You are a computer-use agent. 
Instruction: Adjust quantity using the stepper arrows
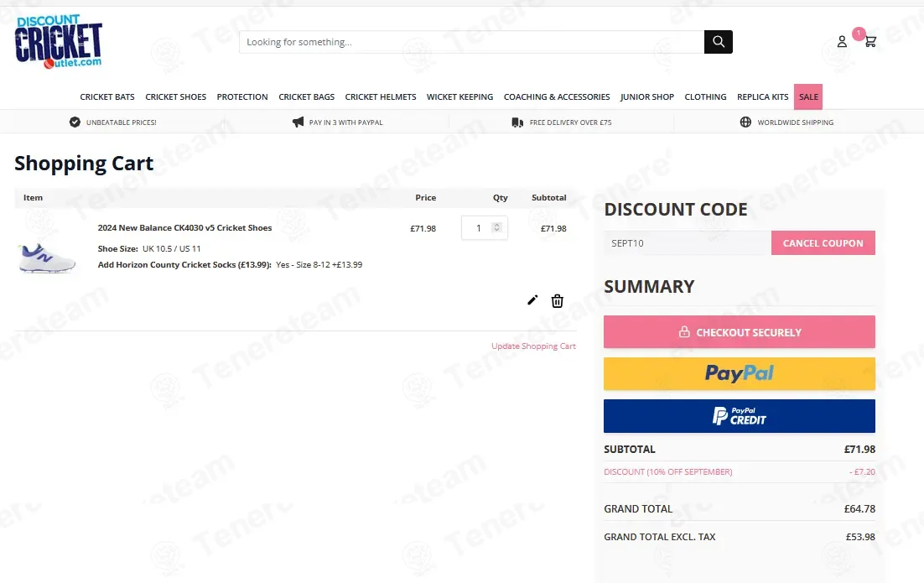(496, 227)
